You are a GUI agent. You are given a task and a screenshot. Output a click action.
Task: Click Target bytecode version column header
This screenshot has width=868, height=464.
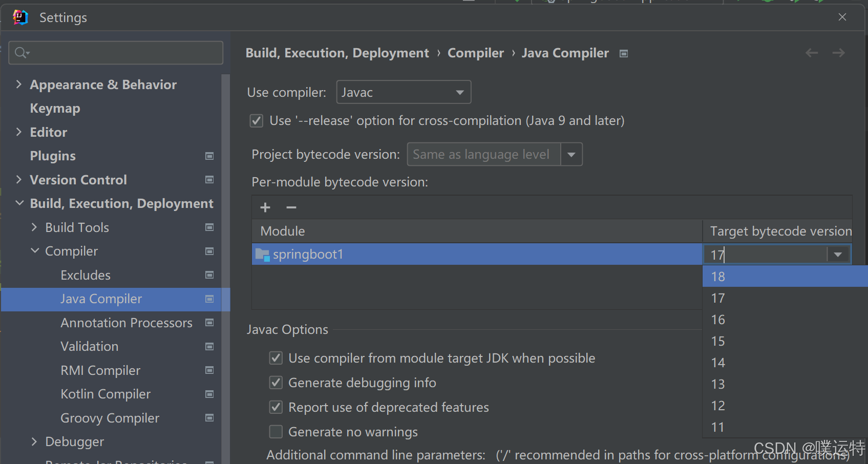pyautogui.click(x=778, y=231)
